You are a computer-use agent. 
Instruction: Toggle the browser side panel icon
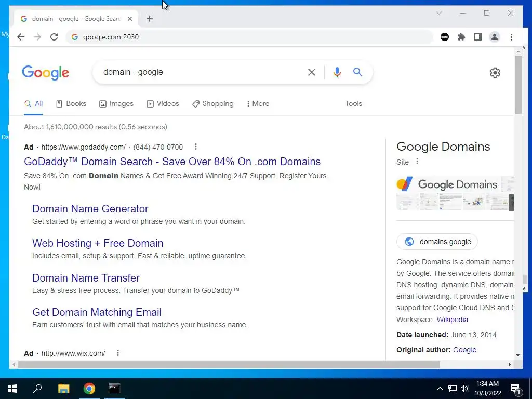pyautogui.click(x=478, y=37)
